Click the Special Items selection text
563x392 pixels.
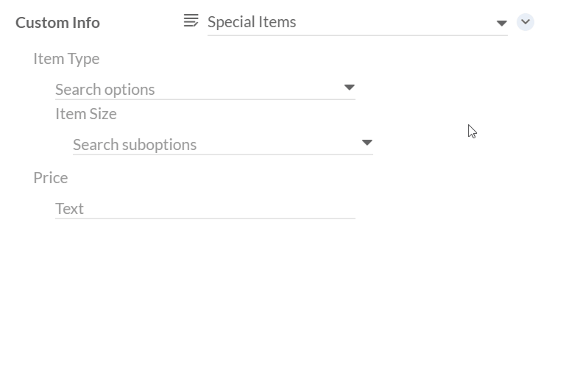[x=252, y=22]
